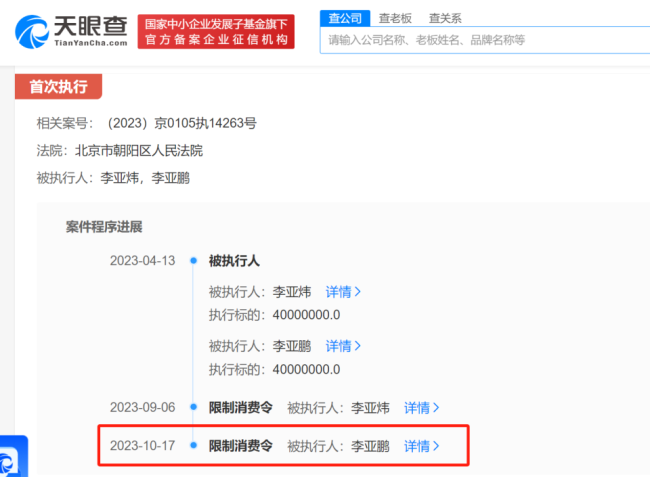The image size is (650, 477).
Task: Click the Tianyancha blue logo icon
Action: click(x=32, y=31)
